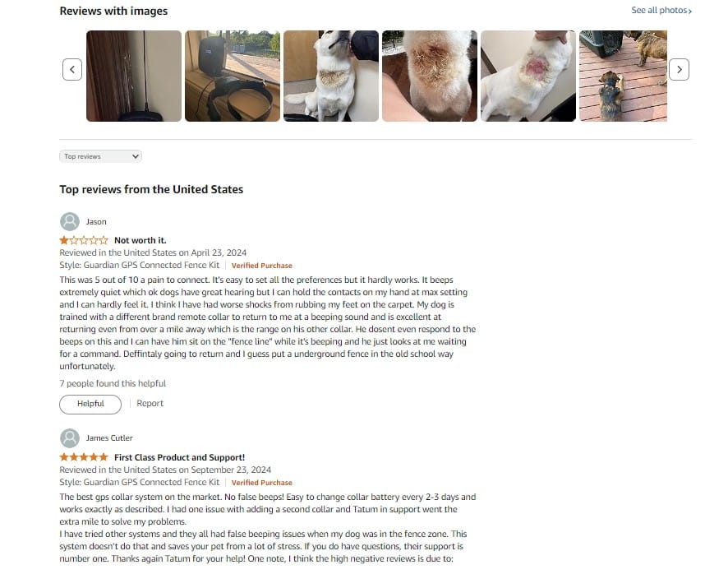Open the antenna review photo thumbnail
728x574 pixels.
point(134,76)
